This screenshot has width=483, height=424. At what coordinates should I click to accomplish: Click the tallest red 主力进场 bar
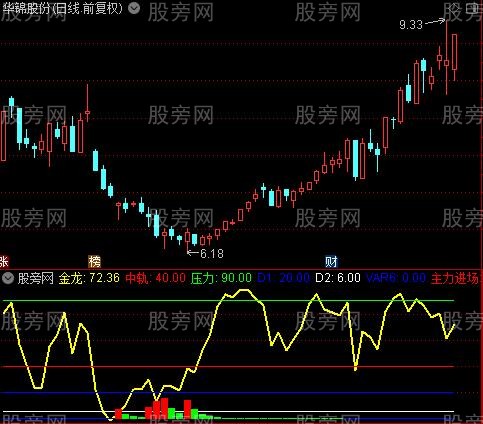[x=164, y=408]
